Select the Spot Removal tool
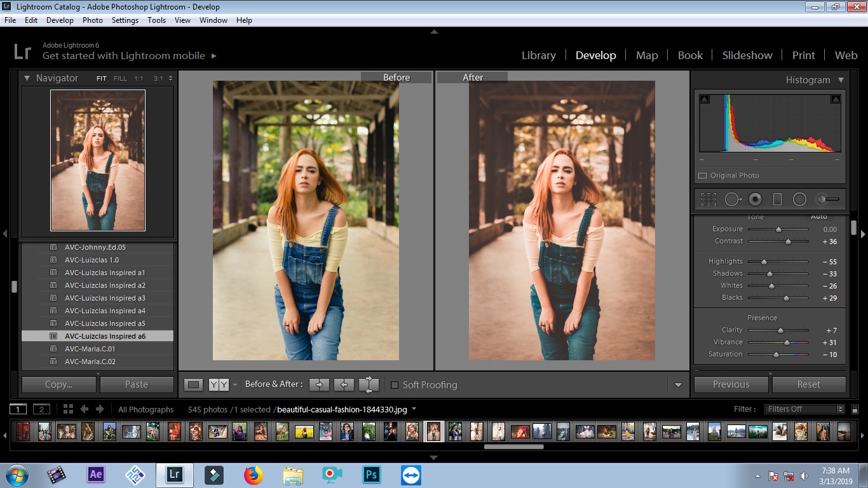868x488 pixels. (732, 200)
